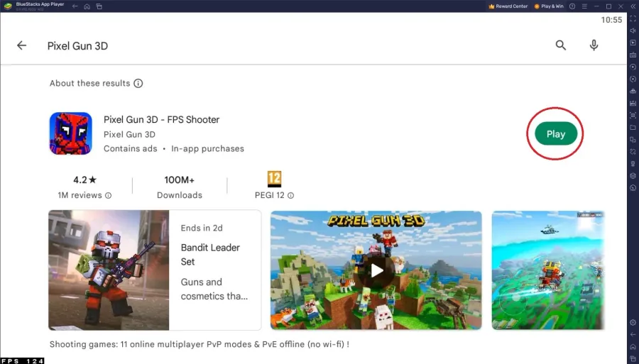Click the PEGI 12 info icon
The width and height of the screenshot is (639, 364).
[x=290, y=195]
